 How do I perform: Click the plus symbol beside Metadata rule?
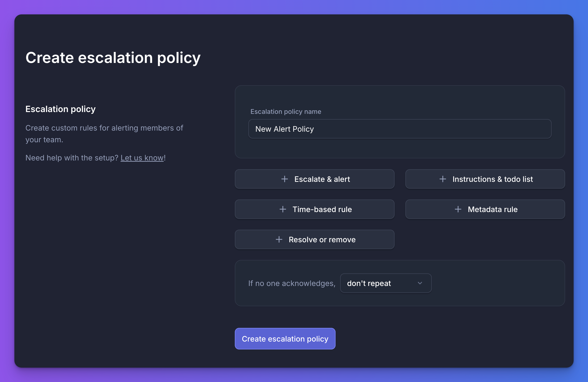458,209
